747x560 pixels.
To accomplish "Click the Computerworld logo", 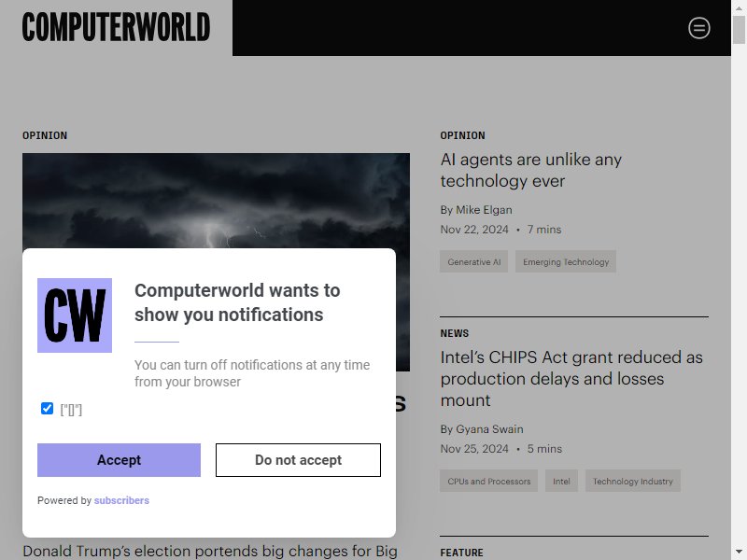I will click(x=116, y=27).
